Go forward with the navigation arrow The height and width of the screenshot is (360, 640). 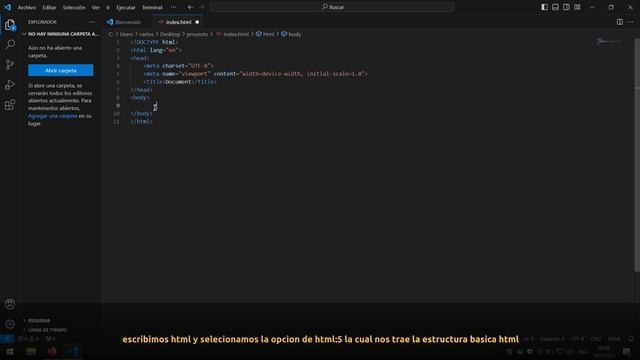pos(202,7)
